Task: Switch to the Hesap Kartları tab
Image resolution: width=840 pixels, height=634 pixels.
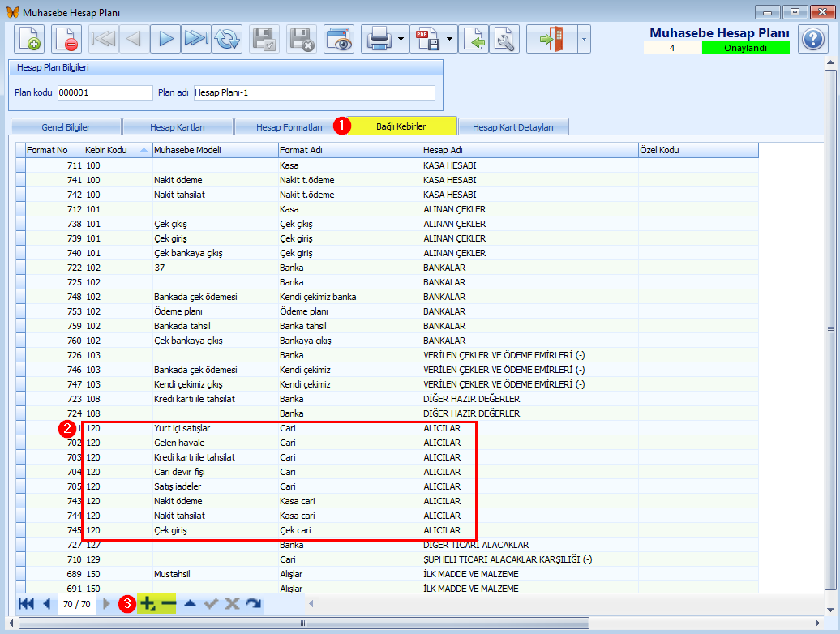Action: pos(178,127)
